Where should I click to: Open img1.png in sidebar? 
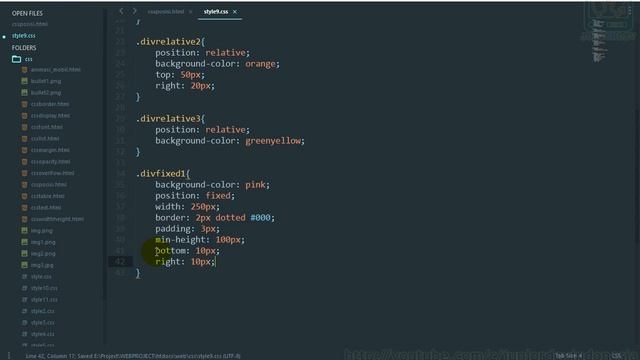point(43,242)
